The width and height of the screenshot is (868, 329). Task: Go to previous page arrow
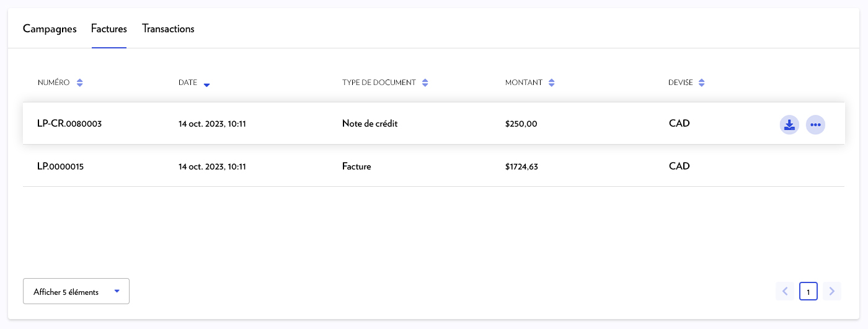(785, 291)
